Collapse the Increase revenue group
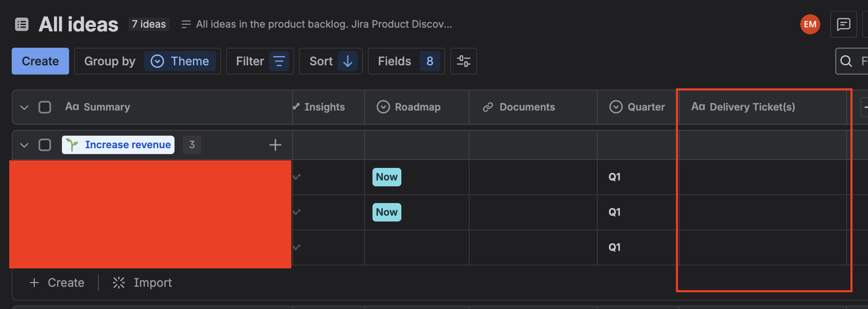The height and width of the screenshot is (309, 868). pos(24,145)
